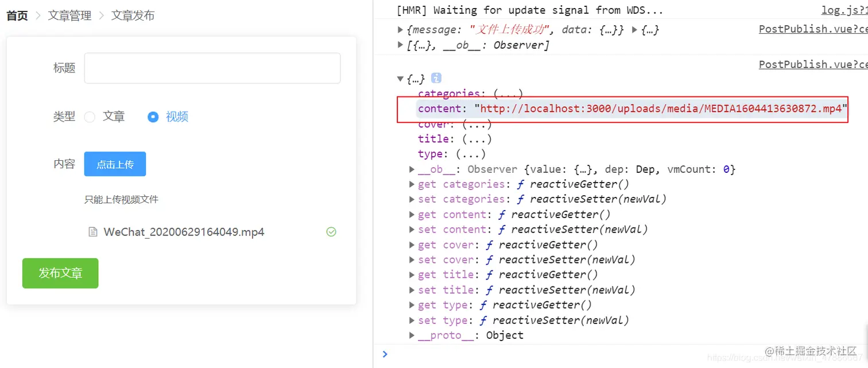The height and width of the screenshot is (368, 868).
Task: Click the 只能上传视频文件 hint text
Action: click(121, 200)
